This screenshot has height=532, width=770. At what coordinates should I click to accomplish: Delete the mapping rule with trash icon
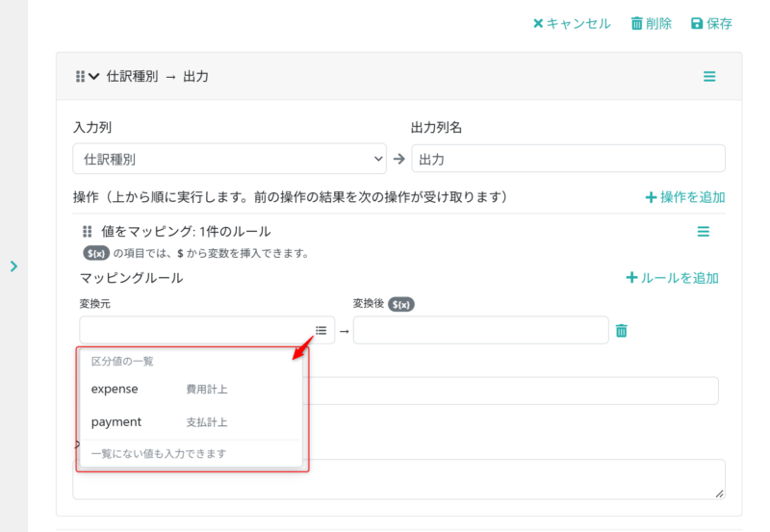click(621, 331)
